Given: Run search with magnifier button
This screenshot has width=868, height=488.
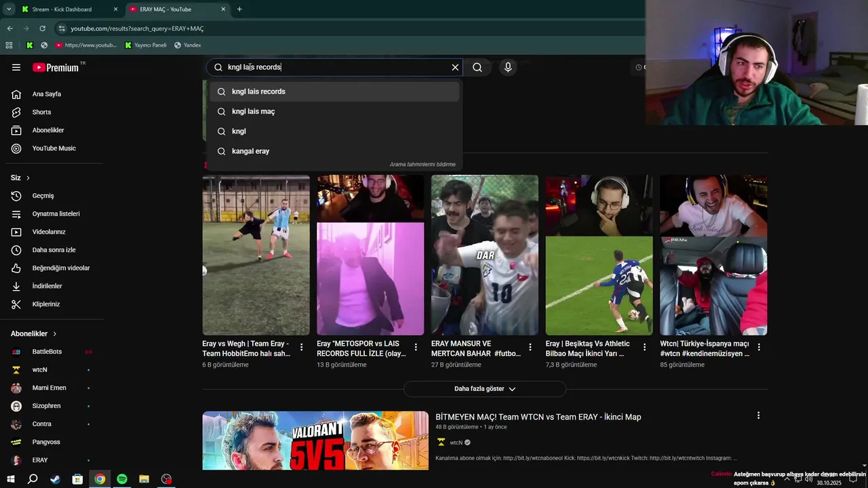Looking at the screenshot, I should (x=477, y=67).
